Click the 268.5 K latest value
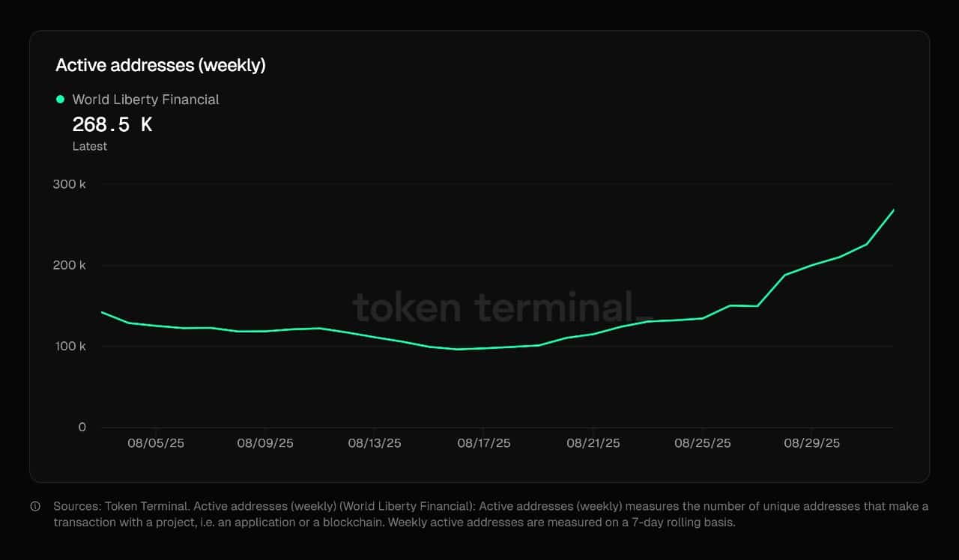The width and height of the screenshot is (959, 560). pos(112,124)
